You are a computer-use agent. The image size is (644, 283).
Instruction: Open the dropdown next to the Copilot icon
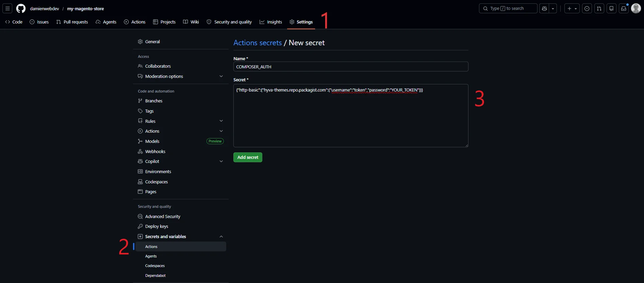(x=553, y=9)
